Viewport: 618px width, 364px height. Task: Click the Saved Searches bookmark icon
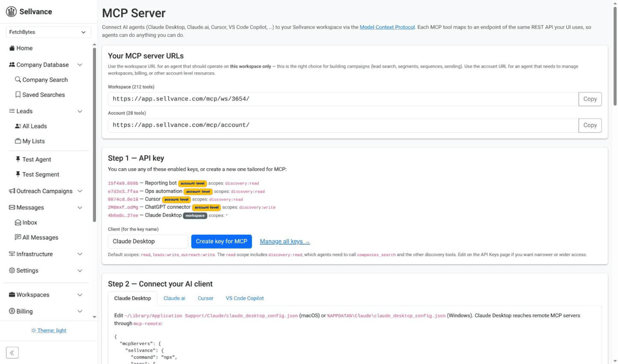coord(18,94)
